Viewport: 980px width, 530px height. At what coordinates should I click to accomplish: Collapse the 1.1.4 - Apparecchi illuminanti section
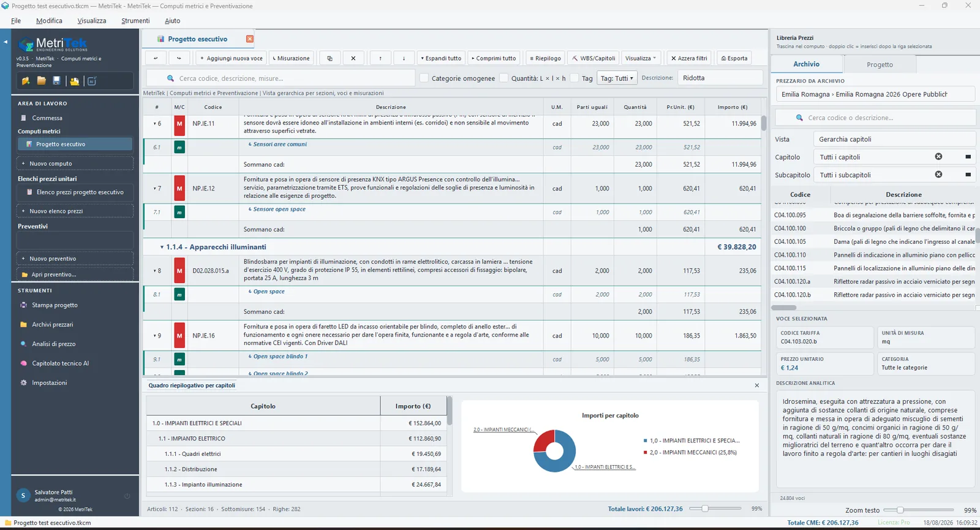(162, 247)
